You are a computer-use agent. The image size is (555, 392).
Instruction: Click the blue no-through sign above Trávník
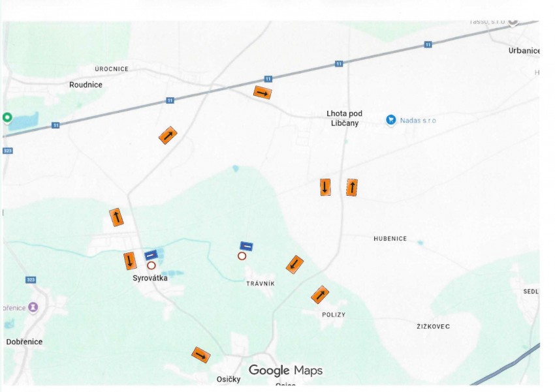pos(246,246)
